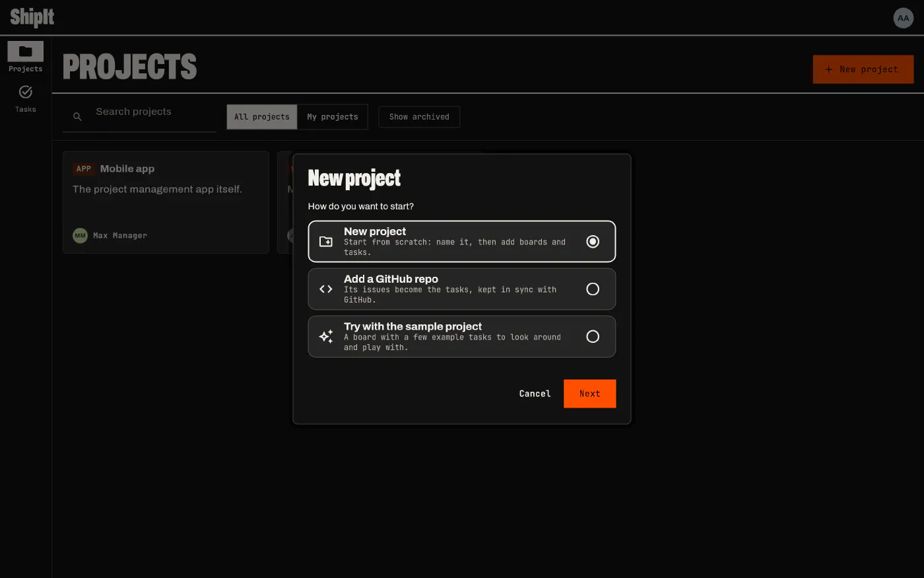
Task: Click the 'New project' dialog heading
Action: click(354, 178)
